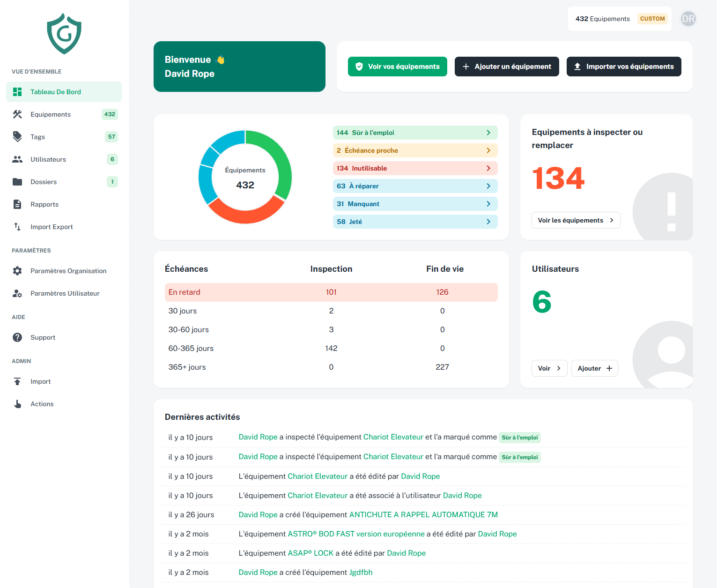
Task: Click the Ajouter button under Utilisateurs
Action: (x=595, y=368)
